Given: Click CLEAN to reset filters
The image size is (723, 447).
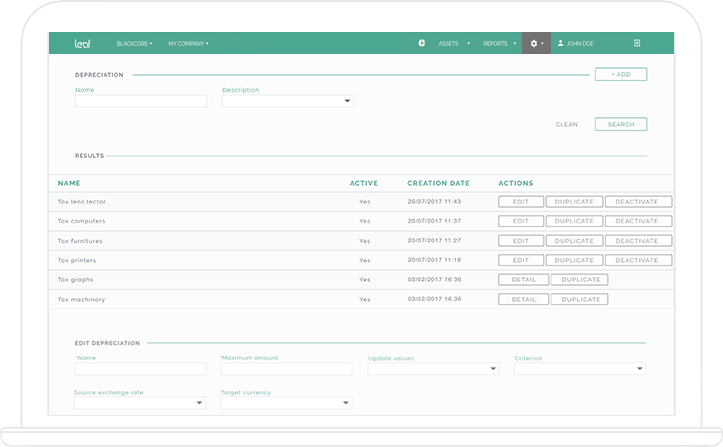Looking at the screenshot, I should click(x=566, y=125).
